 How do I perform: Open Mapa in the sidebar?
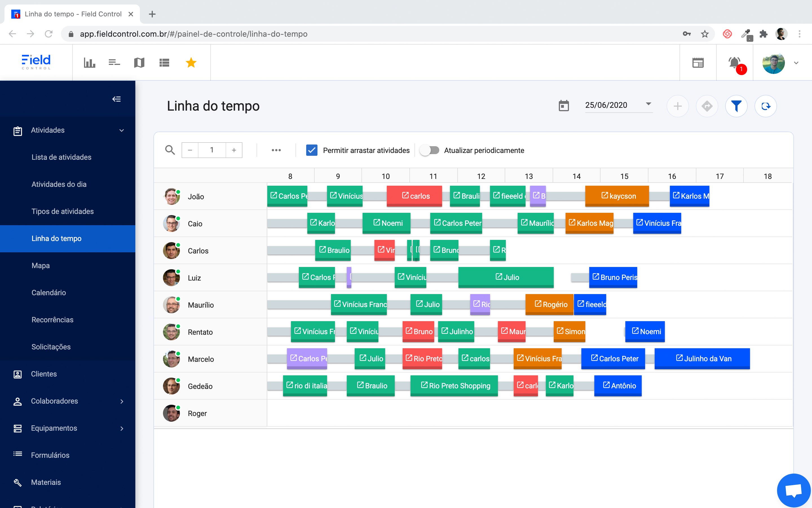click(41, 265)
